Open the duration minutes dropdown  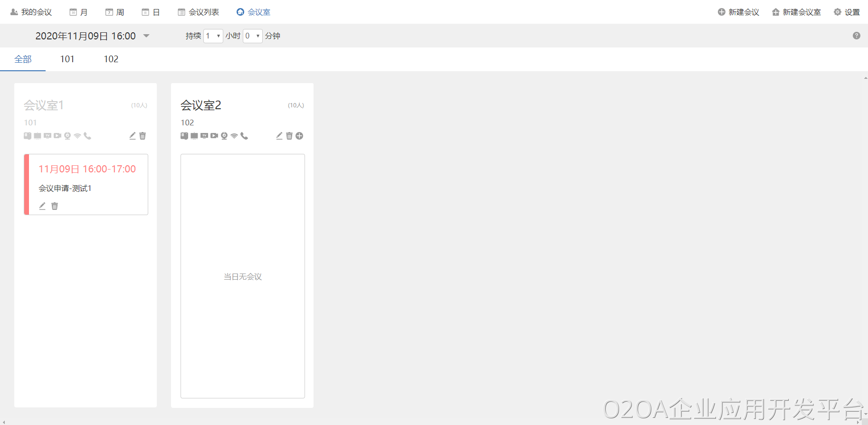coord(252,36)
